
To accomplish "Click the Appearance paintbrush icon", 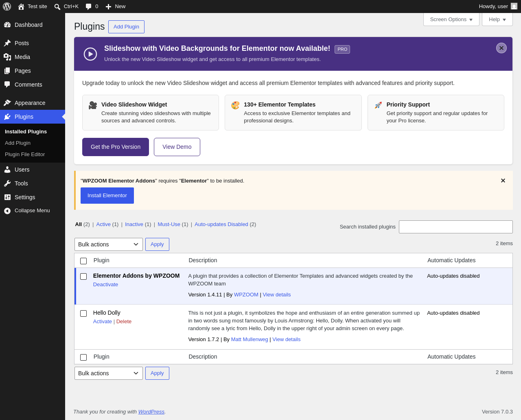I will tap(7, 103).
